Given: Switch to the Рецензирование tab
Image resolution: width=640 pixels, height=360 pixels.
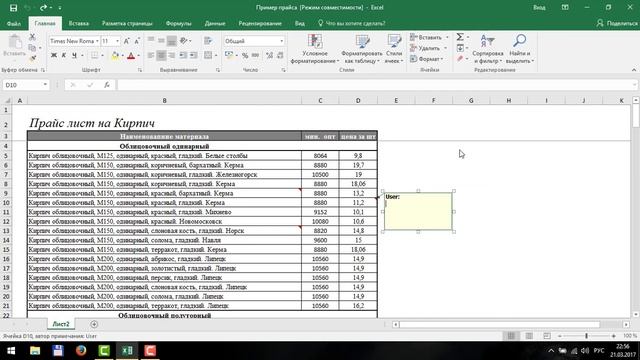Looking at the screenshot, I should click(260, 24).
